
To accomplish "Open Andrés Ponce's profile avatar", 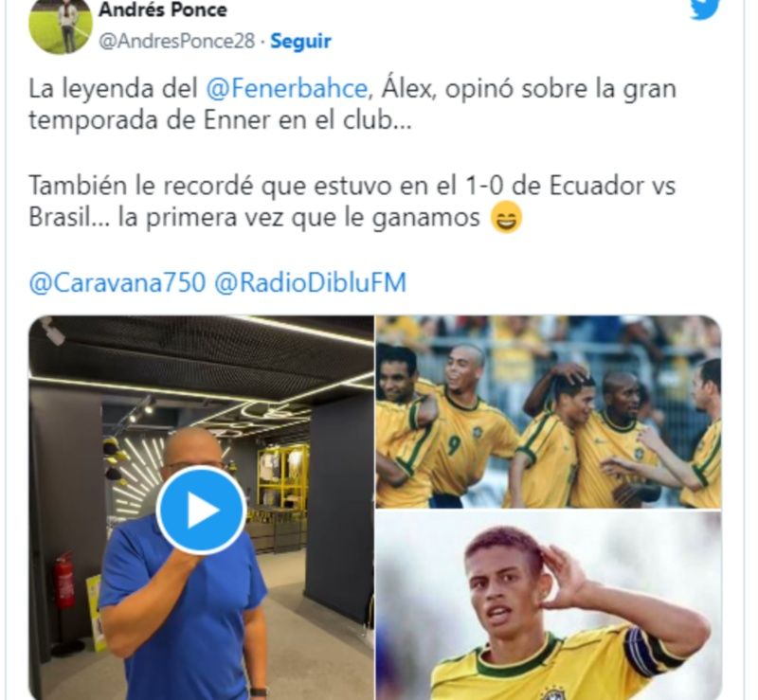I will 61,25.
